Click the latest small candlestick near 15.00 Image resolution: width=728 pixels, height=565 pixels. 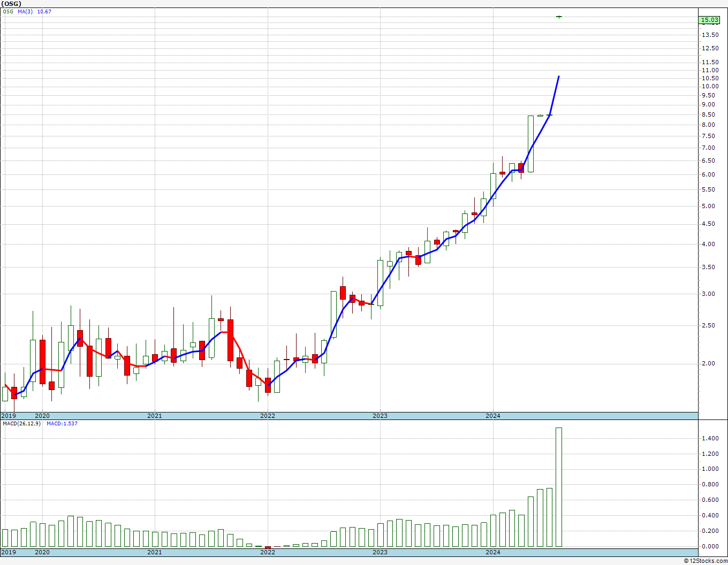pyautogui.click(x=559, y=17)
